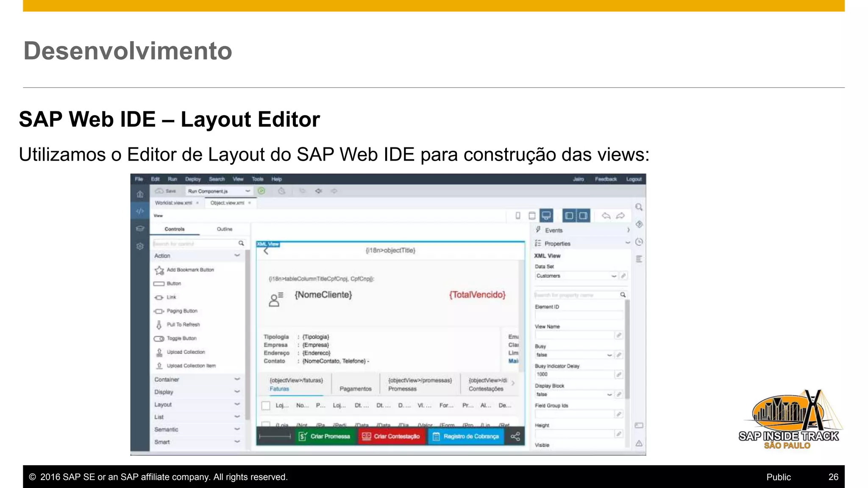
Task: Open the File menu
Action: point(139,179)
